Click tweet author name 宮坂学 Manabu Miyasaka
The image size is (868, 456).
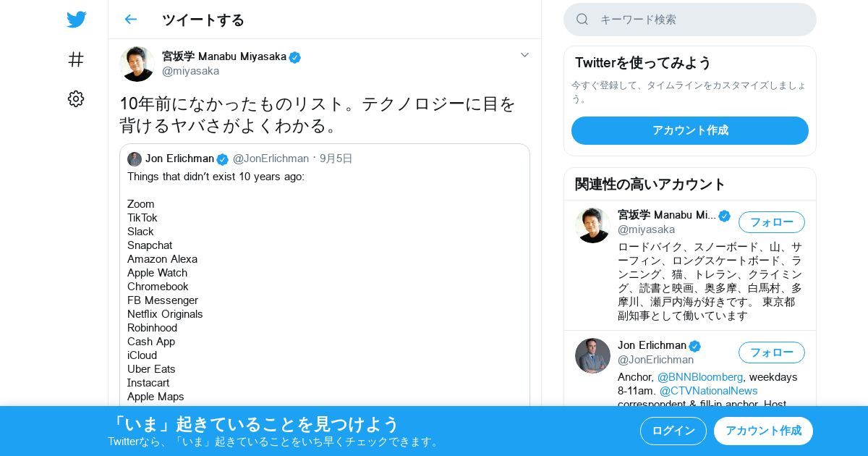224,56
